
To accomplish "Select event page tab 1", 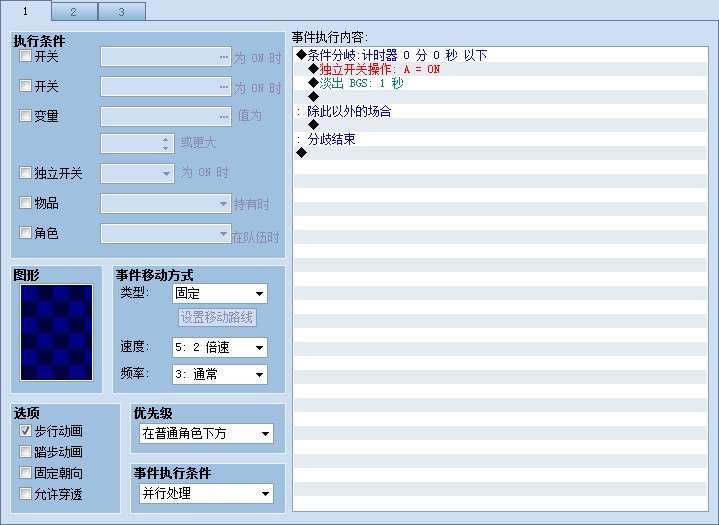I will [x=26, y=11].
